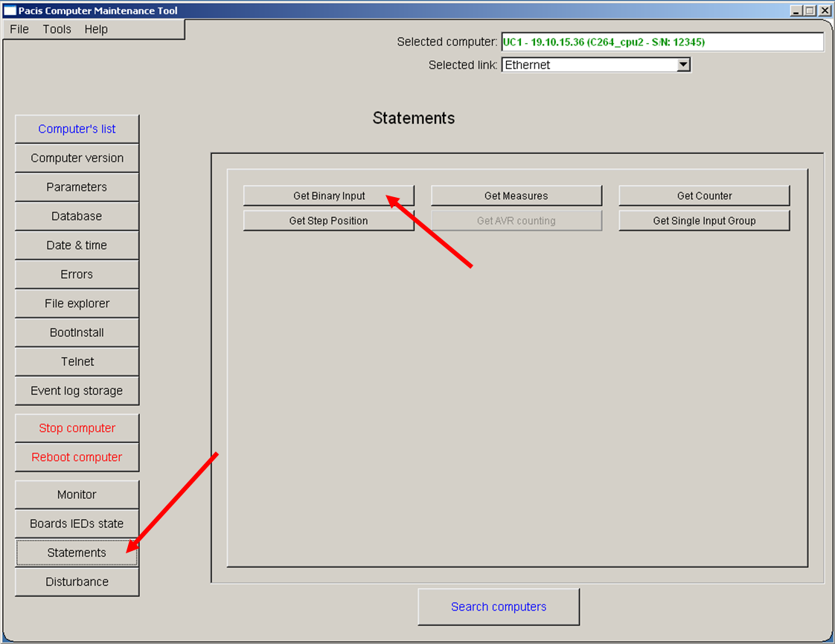Open the Tools menu
Viewport: 835px width, 644px height.
point(57,29)
